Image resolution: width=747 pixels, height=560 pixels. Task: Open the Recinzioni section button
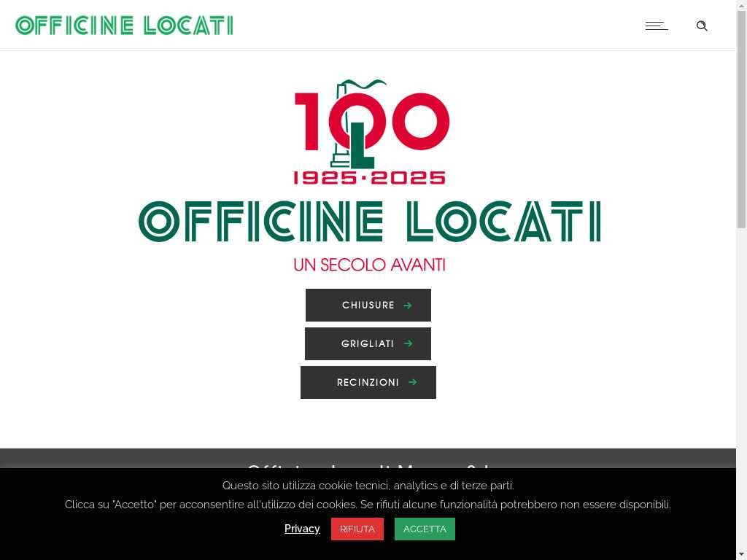pyautogui.click(x=368, y=382)
